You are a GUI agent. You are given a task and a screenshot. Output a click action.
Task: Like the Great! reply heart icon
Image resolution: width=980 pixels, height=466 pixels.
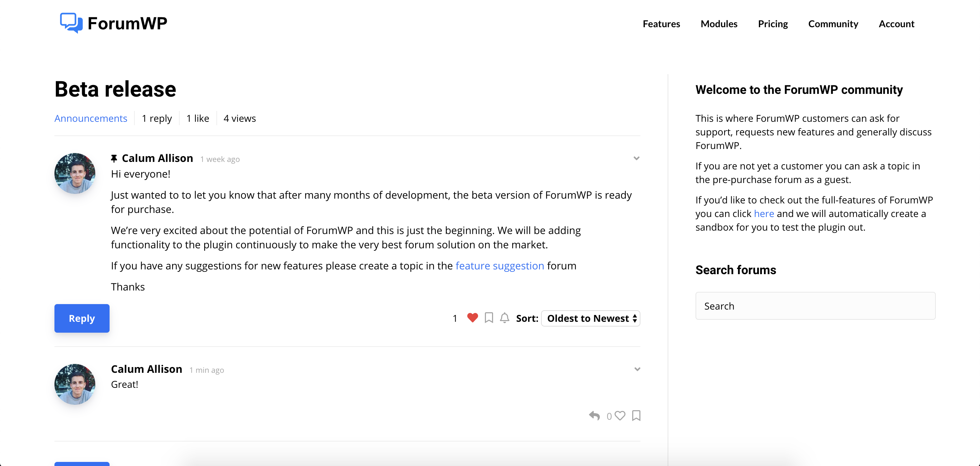[x=620, y=415]
